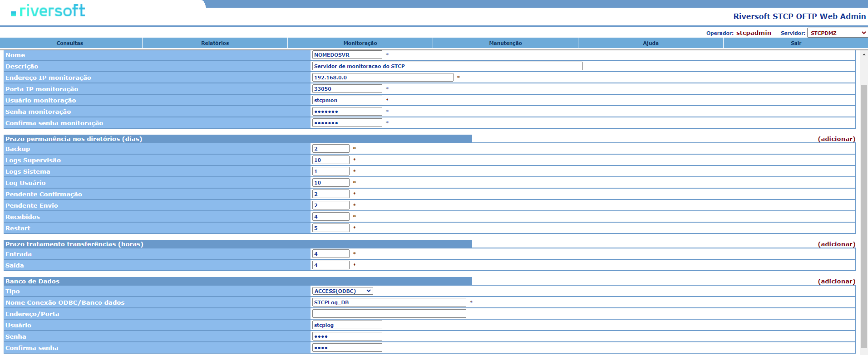Click the 'Prazo permanência nos diretórios (dias)' header
The height and width of the screenshot is (355, 868).
pyautogui.click(x=74, y=139)
